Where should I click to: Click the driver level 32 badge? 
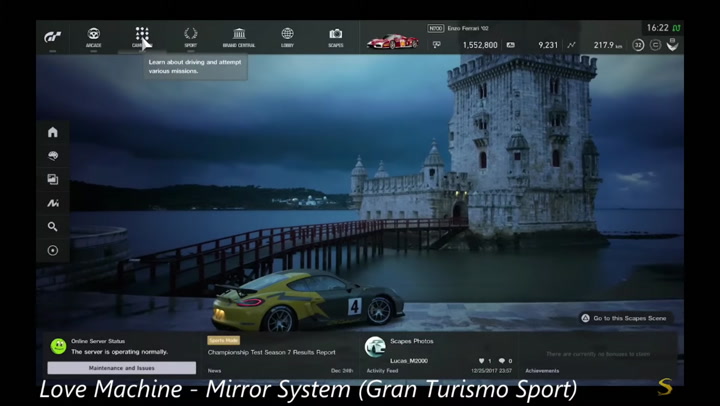[x=638, y=45]
